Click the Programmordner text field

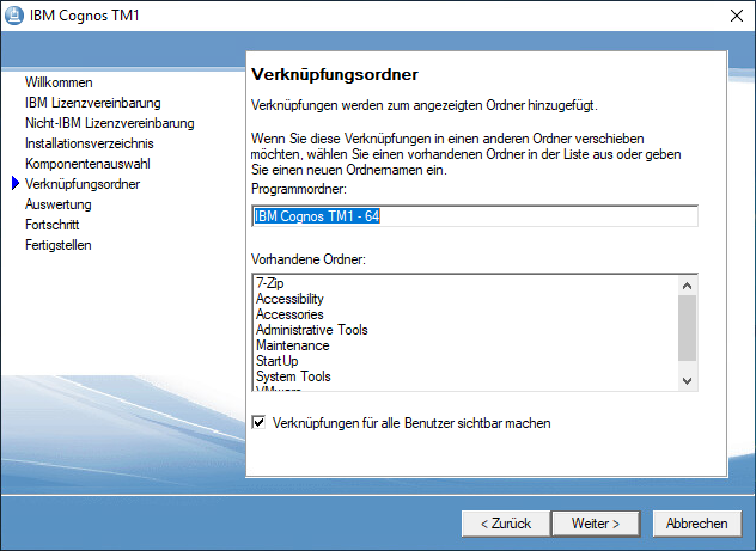(x=475, y=216)
